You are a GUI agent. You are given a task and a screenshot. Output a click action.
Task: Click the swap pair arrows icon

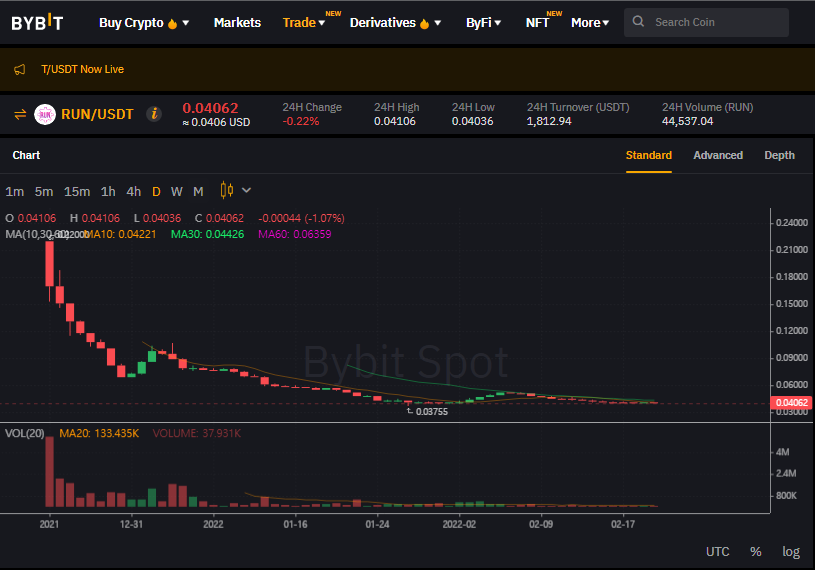pos(20,114)
